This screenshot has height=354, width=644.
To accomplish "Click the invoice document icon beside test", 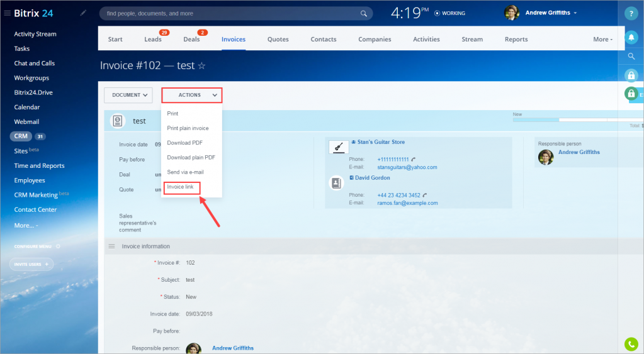I will (118, 121).
